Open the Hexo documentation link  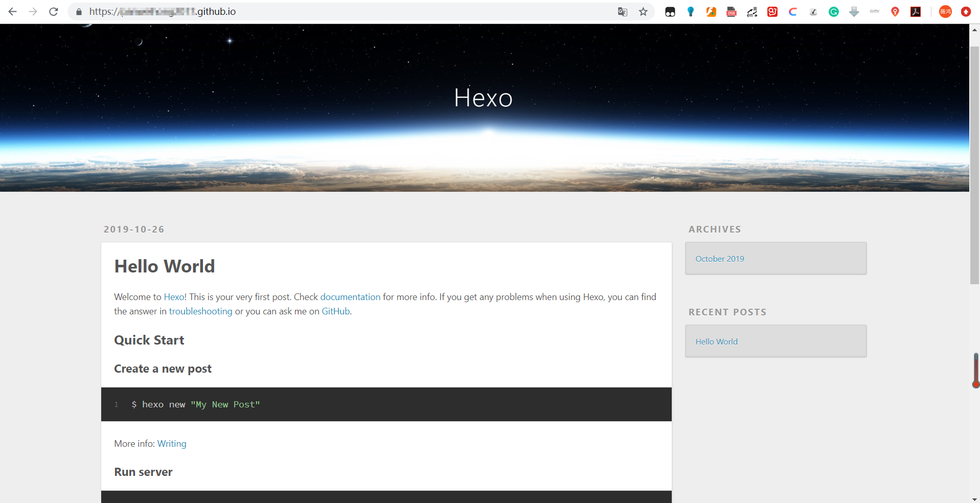pyautogui.click(x=350, y=296)
